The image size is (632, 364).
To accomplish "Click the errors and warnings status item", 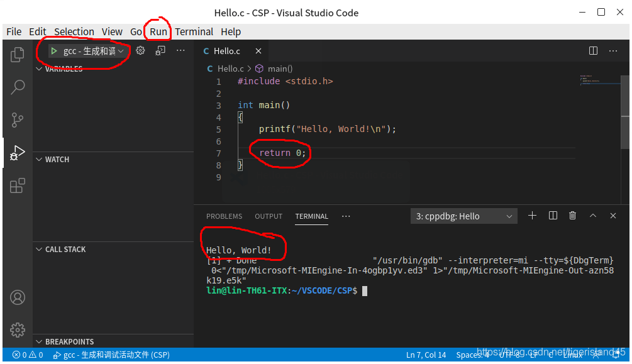I will coord(28,355).
